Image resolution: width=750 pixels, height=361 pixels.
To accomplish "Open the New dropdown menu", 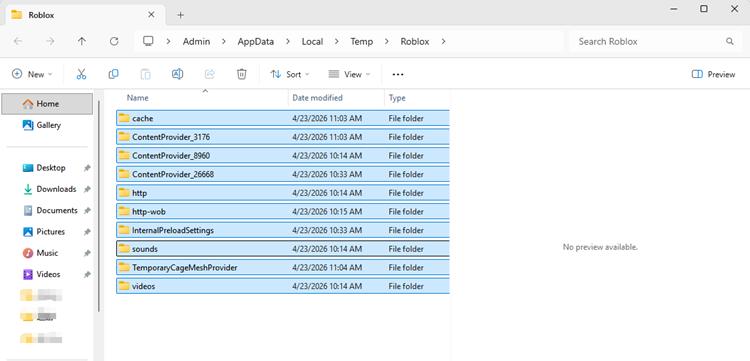I will coord(32,74).
